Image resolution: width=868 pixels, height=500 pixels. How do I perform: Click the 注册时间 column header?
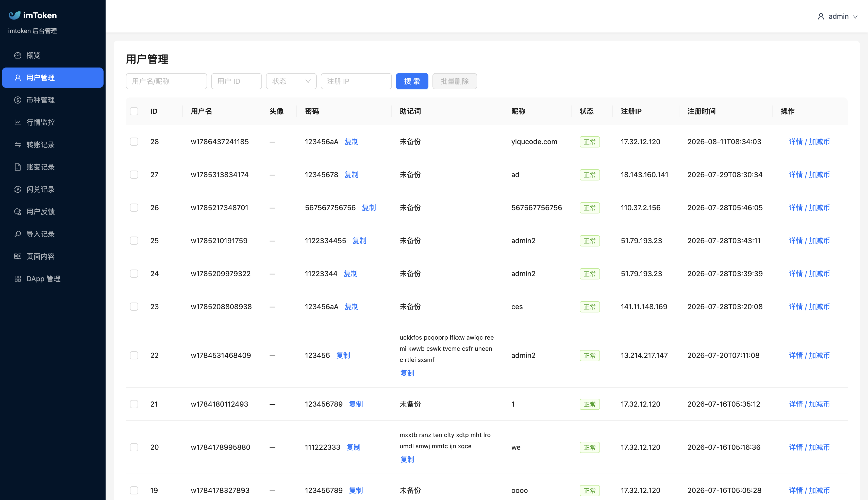click(x=702, y=111)
